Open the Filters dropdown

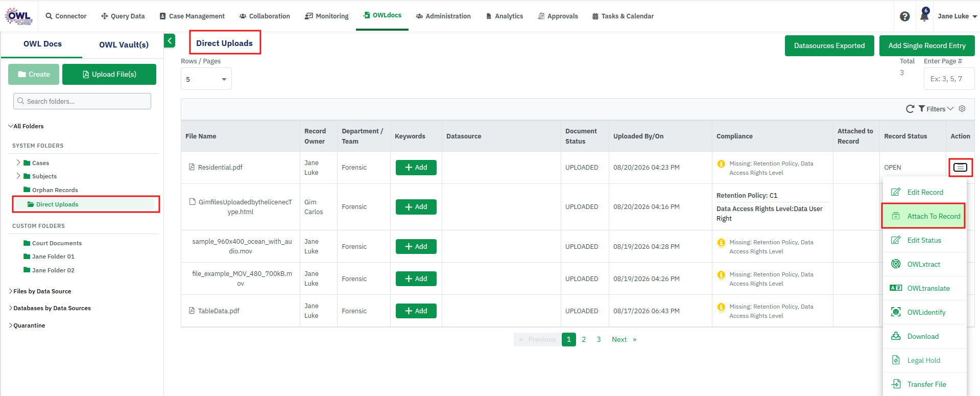click(936, 109)
